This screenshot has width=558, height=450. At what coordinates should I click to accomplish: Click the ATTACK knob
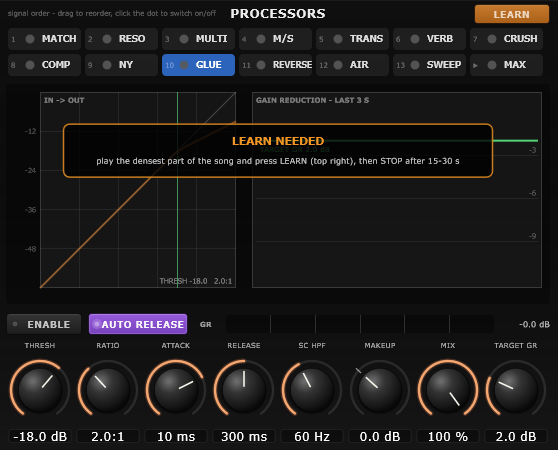tap(176, 389)
